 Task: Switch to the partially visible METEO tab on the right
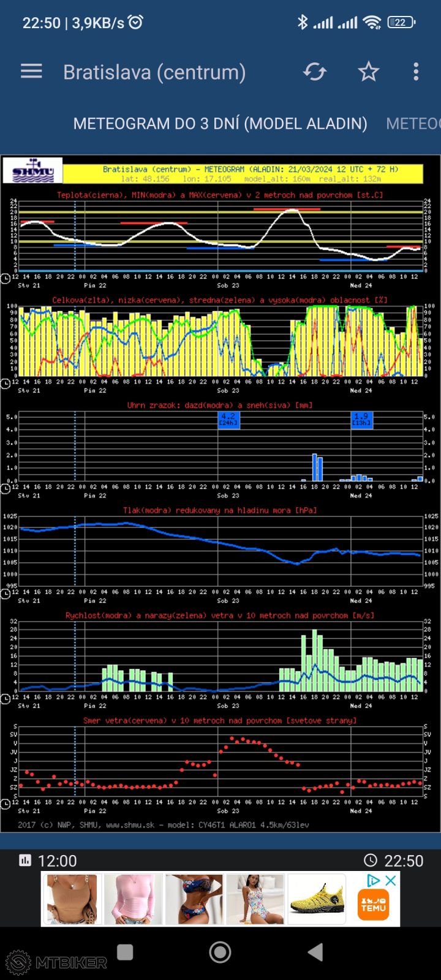[413, 123]
